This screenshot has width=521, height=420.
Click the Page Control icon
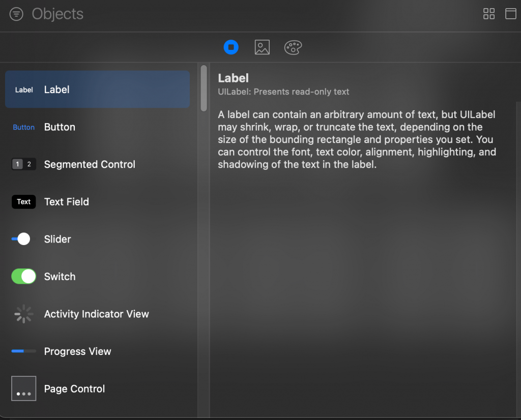[24, 388]
